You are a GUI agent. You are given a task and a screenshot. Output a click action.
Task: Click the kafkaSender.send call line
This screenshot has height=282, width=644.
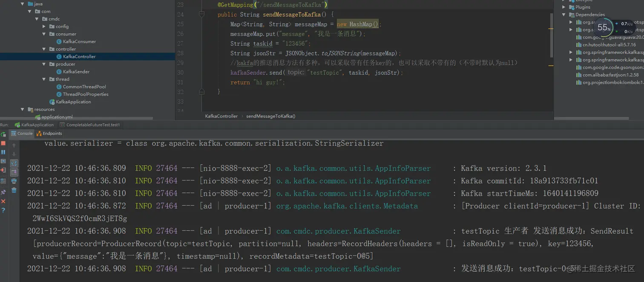coord(316,73)
